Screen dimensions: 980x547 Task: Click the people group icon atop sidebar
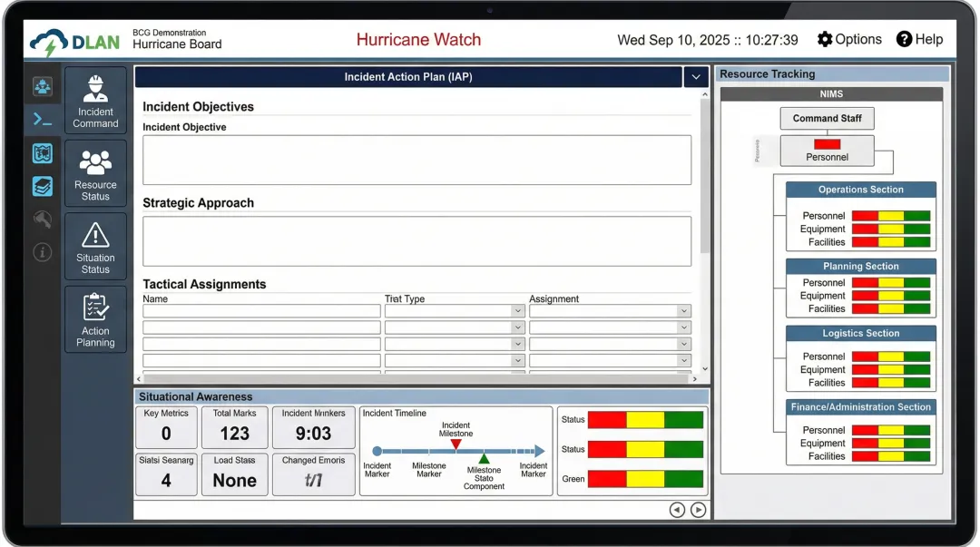43,87
